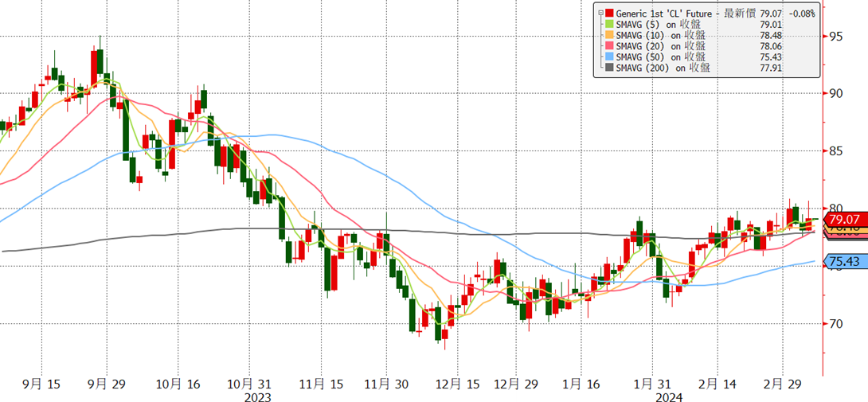The image size is (868, 402).
Task: Click the 2月 14 date label
Action: tap(717, 383)
